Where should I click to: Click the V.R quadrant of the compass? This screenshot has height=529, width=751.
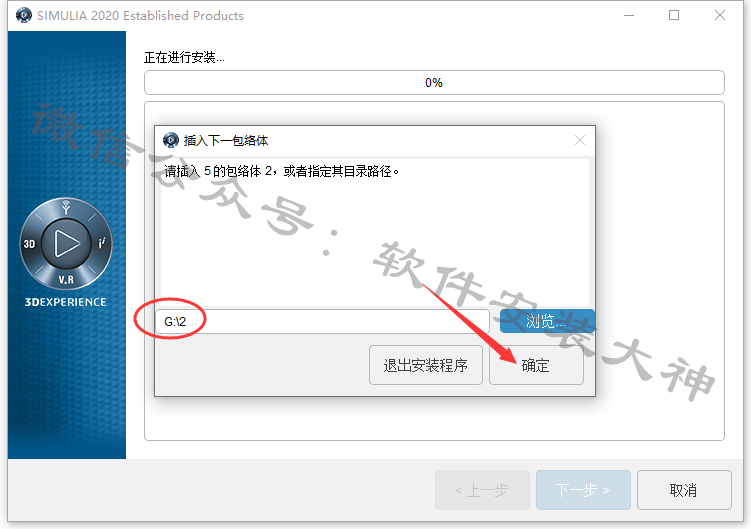pyautogui.click(x=66, y=279)
